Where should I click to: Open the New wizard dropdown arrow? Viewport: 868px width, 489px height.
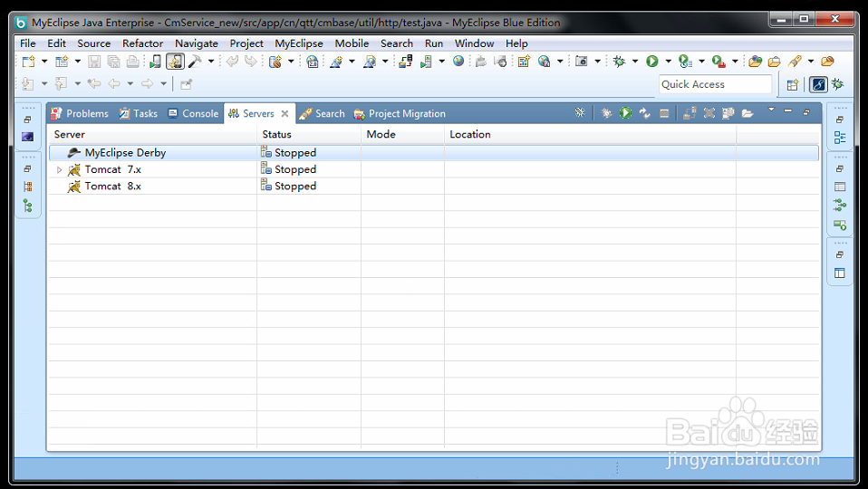click(x=44, y=62)
